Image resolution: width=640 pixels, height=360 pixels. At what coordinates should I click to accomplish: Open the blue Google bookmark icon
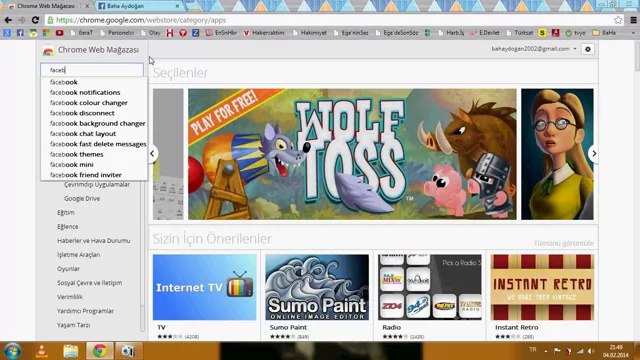tap(7, 33)
